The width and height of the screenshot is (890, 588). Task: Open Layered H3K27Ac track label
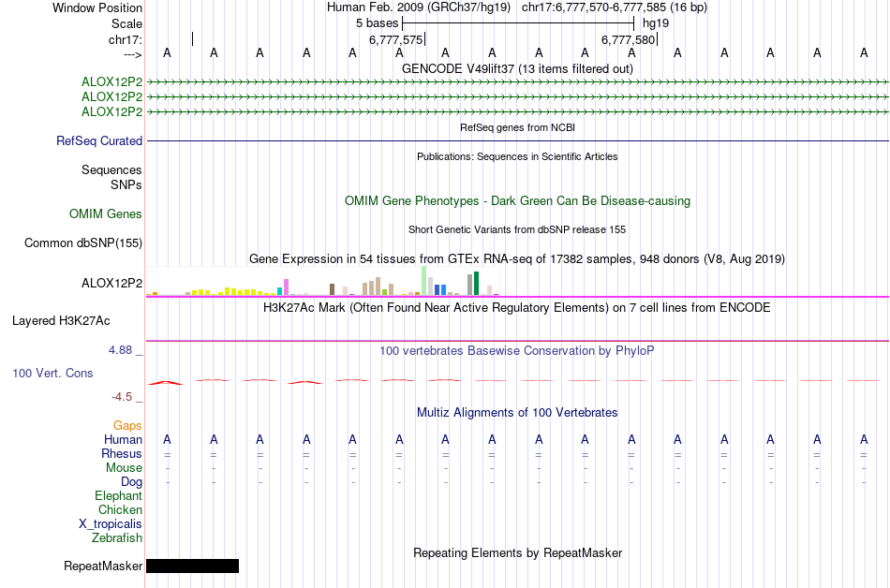pyautogui.click(x=61, y=321)
